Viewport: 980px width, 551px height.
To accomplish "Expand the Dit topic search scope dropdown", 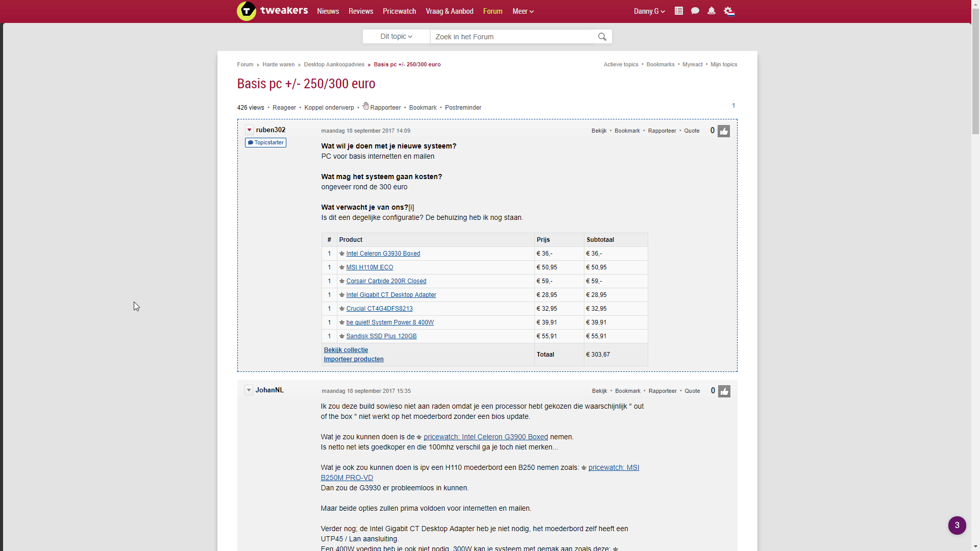I will (396, 37).
